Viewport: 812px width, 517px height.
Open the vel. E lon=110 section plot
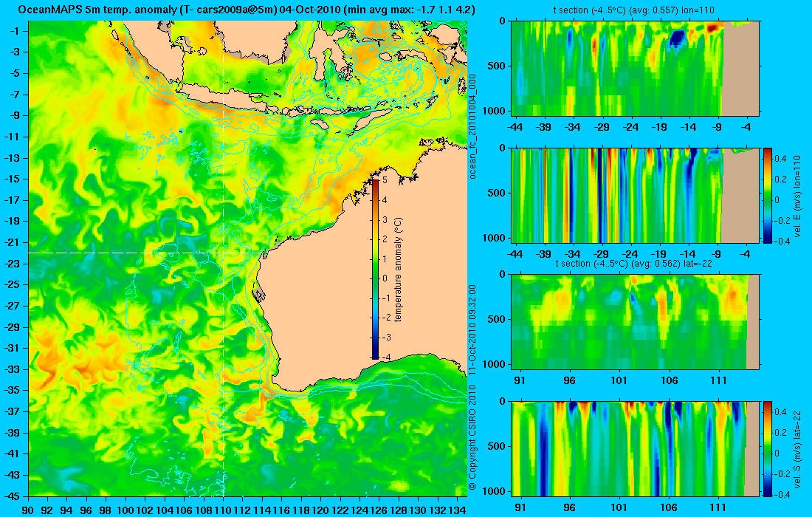click(635, 195)
